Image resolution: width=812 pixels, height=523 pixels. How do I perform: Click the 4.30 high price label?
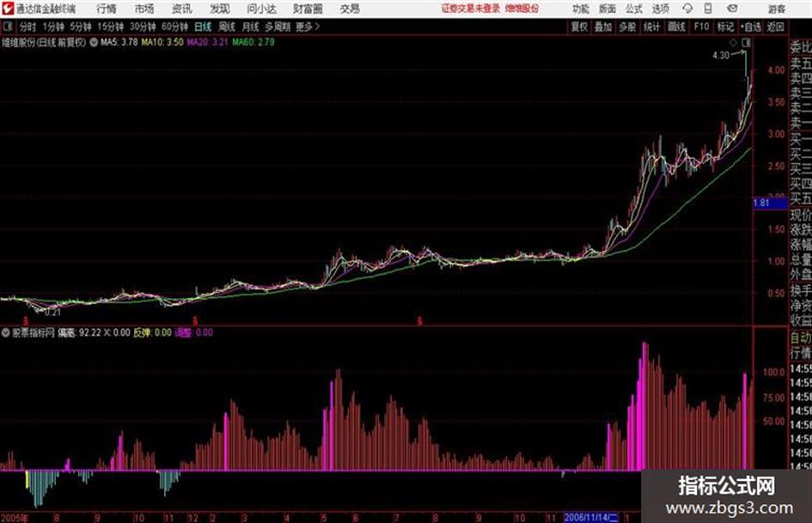click(721, 56)
